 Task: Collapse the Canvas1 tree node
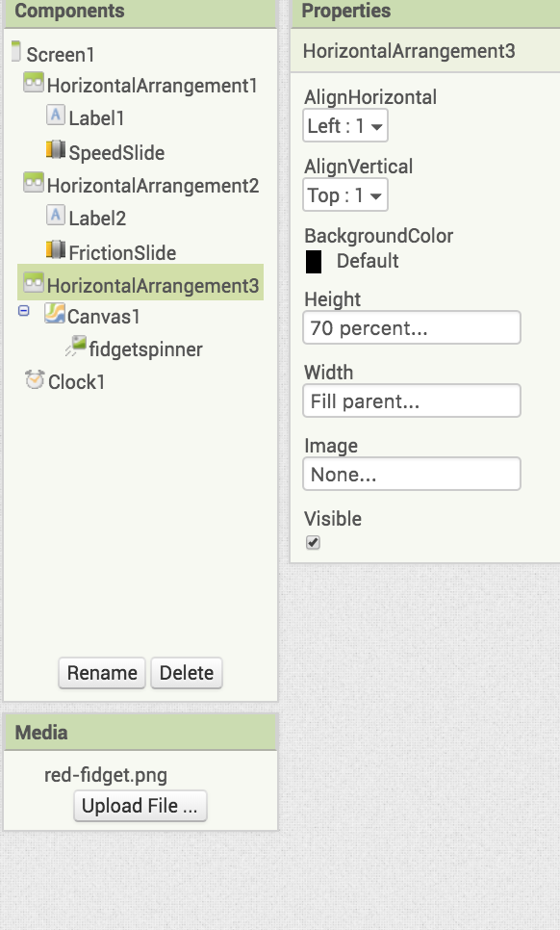tap(24, 310)
